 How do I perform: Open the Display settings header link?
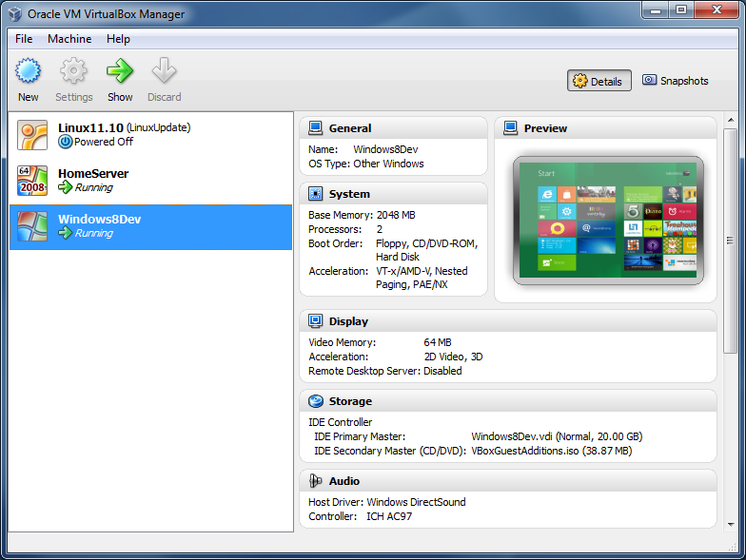point(348,321)
